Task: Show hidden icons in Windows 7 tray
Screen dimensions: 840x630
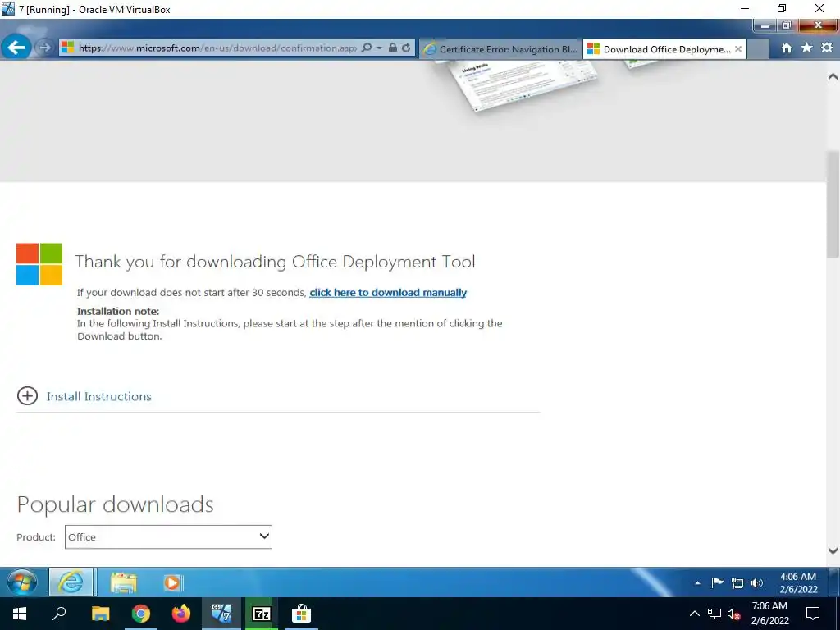Action: 697,583
